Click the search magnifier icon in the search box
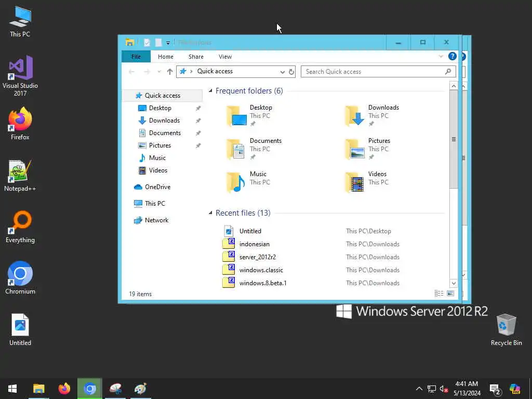 point(448,71)
